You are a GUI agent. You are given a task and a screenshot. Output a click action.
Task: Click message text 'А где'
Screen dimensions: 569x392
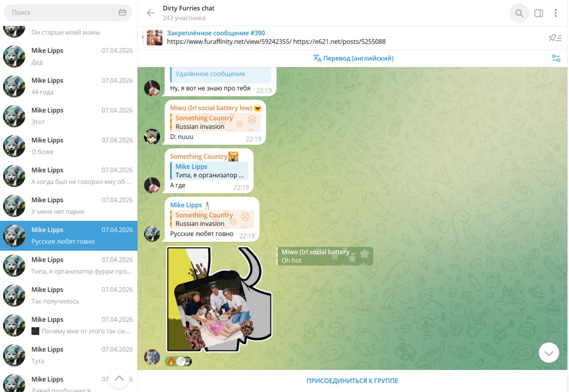178,185
